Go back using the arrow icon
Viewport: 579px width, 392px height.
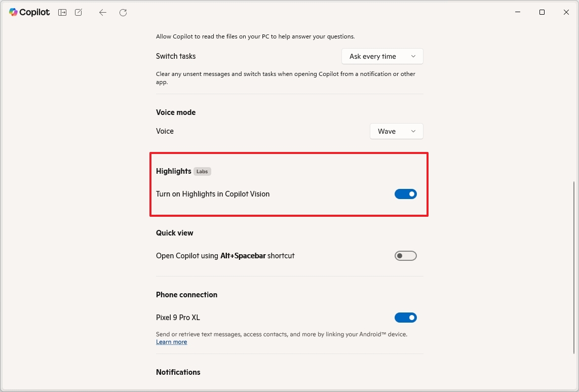tap(102, 13)
